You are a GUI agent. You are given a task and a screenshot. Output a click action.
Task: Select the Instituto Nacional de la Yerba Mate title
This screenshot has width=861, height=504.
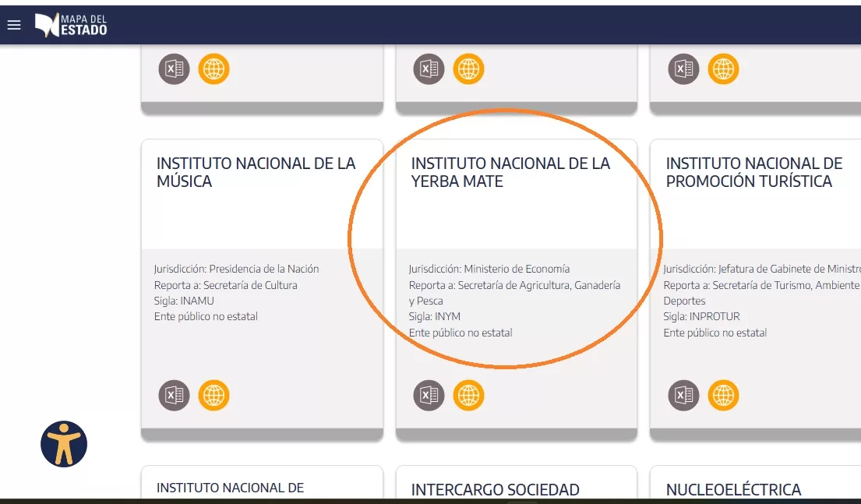[x=510, y=172]
